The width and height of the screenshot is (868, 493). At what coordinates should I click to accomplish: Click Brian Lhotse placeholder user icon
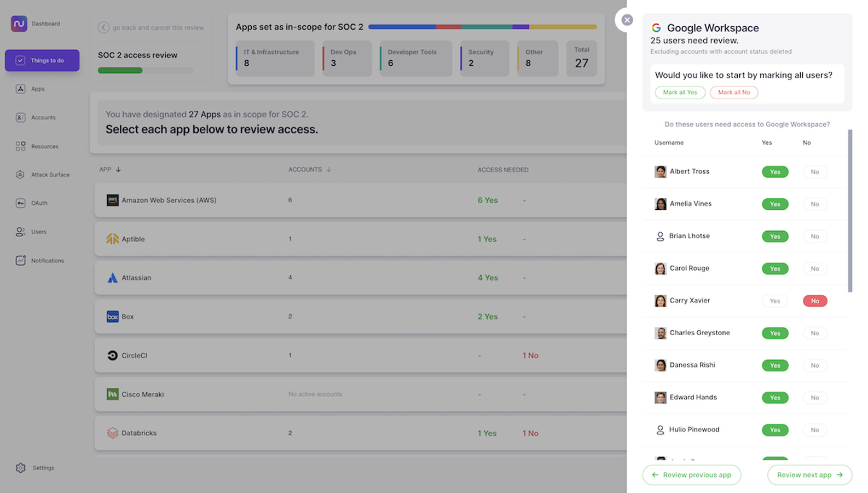[x=660, y=237]
